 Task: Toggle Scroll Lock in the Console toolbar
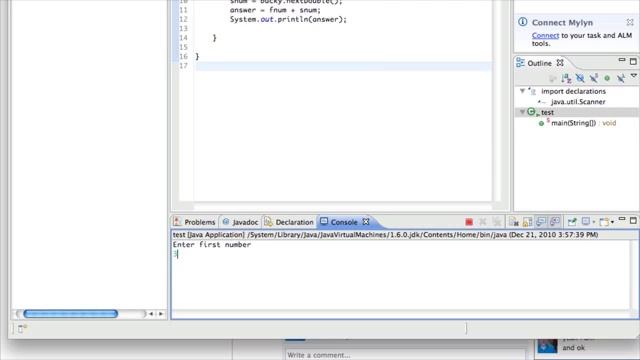point(527,222)
